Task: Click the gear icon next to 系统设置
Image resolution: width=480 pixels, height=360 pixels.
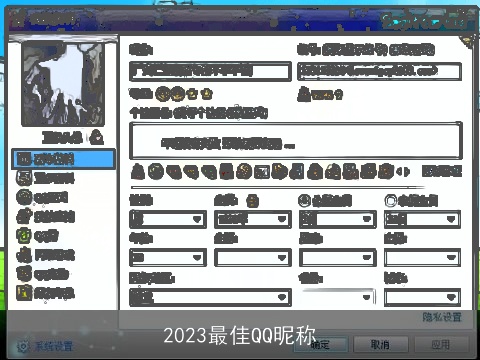Action: coord(24,347)
